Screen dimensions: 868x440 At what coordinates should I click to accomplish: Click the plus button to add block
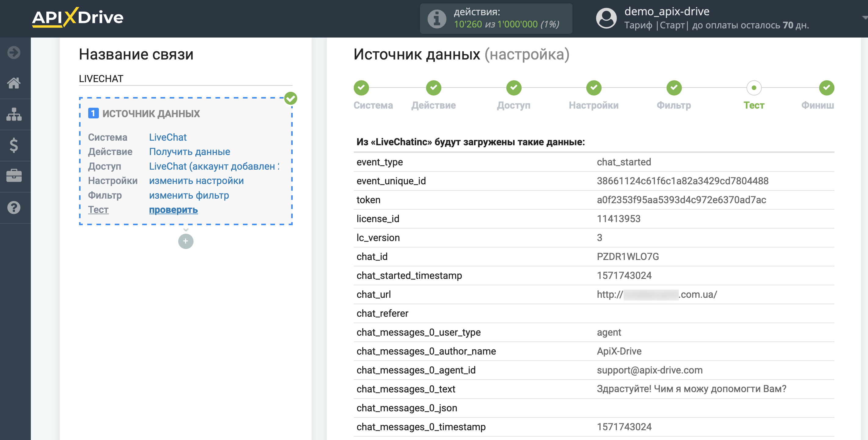(186, 241)
